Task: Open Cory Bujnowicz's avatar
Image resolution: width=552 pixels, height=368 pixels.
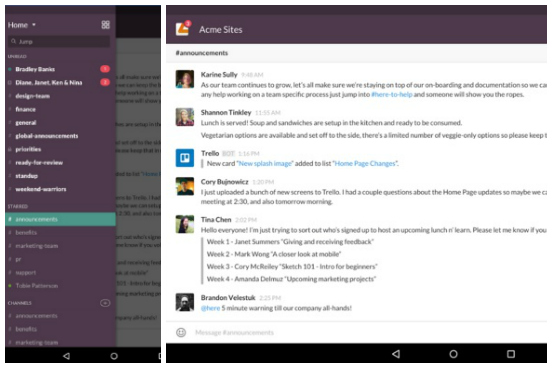Action: 185,186
